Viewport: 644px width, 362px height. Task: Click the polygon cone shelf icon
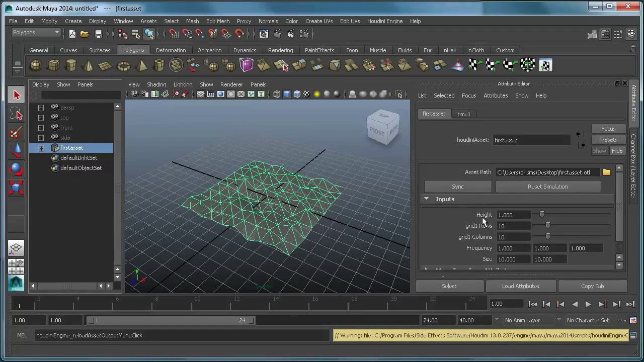pyautogui.click(x=88, y=65)
